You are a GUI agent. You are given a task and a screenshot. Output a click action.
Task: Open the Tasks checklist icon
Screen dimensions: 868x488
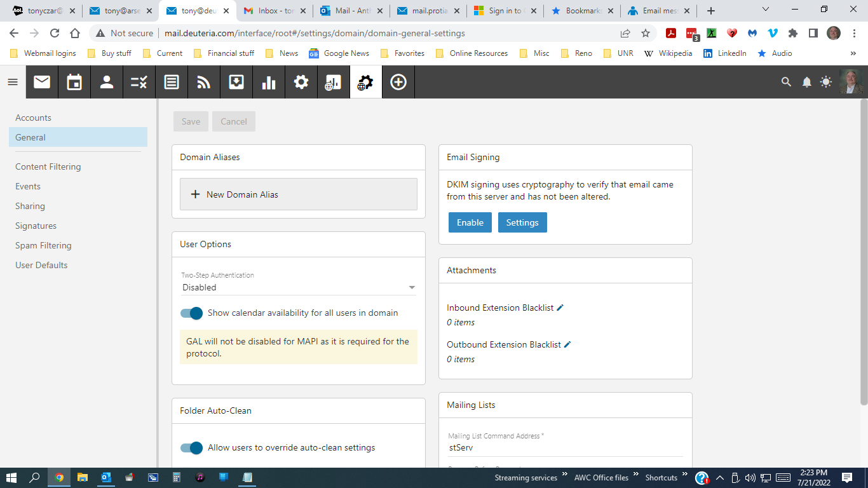tap(139, 82)
